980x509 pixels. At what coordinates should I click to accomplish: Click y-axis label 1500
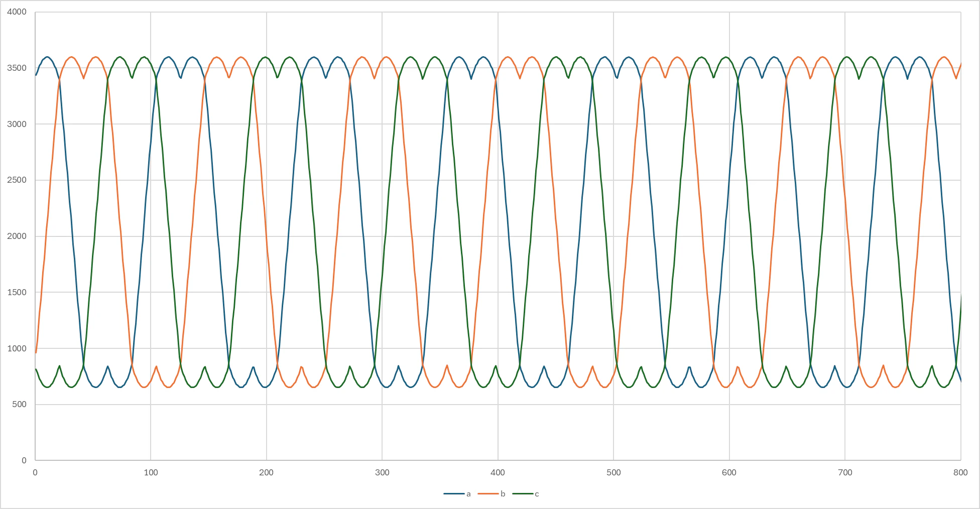coord(17,293)
